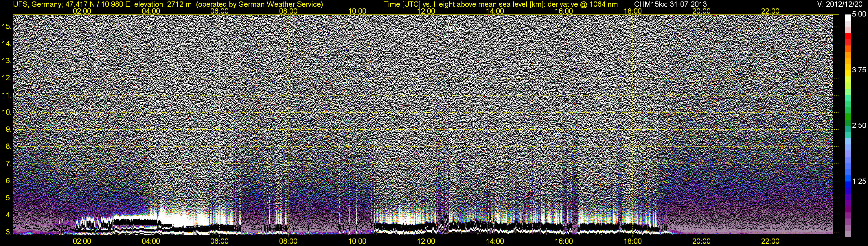Click the colorbar value "2.50"

point(859,125)
